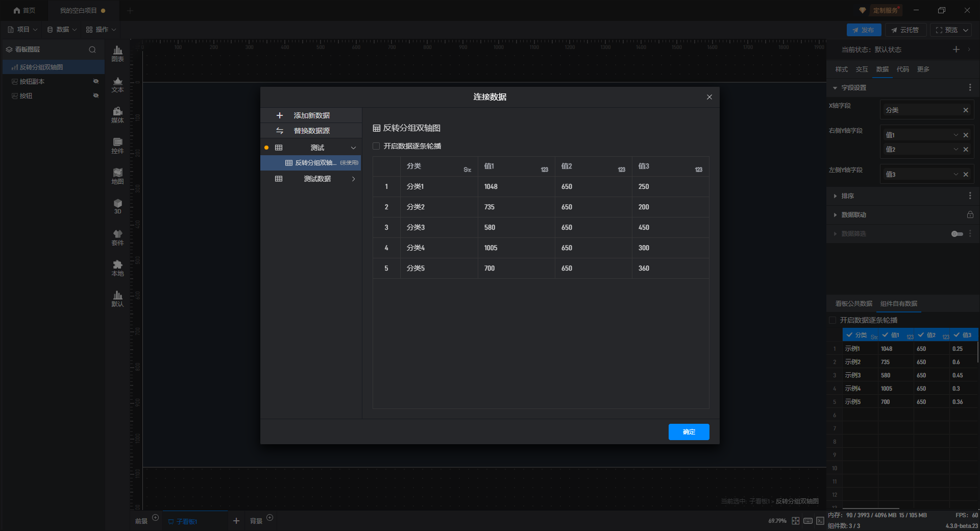Switch to the 样式 tab
Image resolution: width=980 pixels, height=531 pixels.
pos(841,69)
